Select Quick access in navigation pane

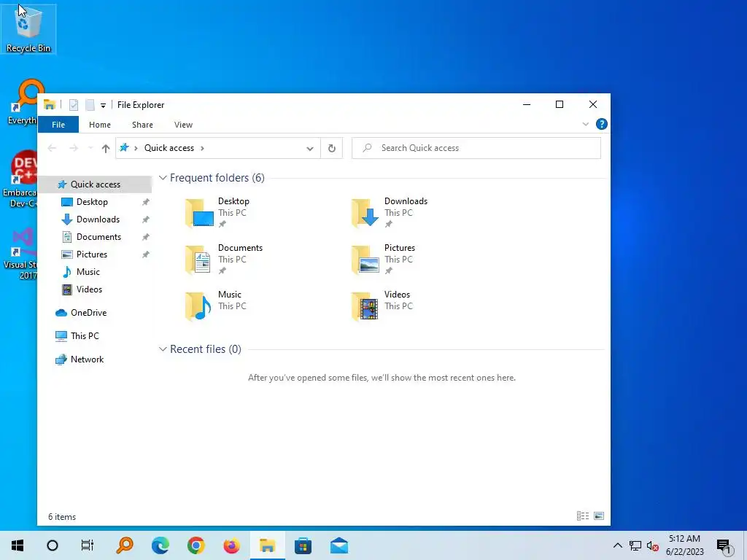coord(95,184)
